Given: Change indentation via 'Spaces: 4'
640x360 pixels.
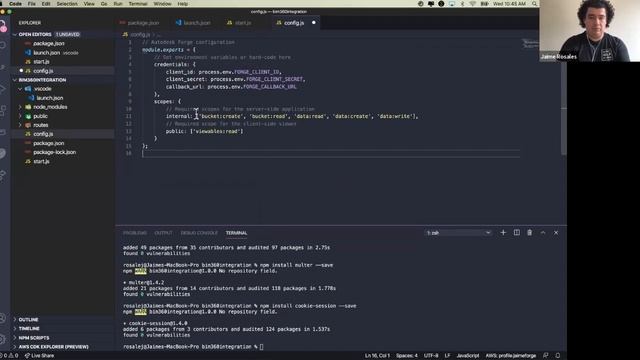Looking at the screenshot, I should (407, 356).
